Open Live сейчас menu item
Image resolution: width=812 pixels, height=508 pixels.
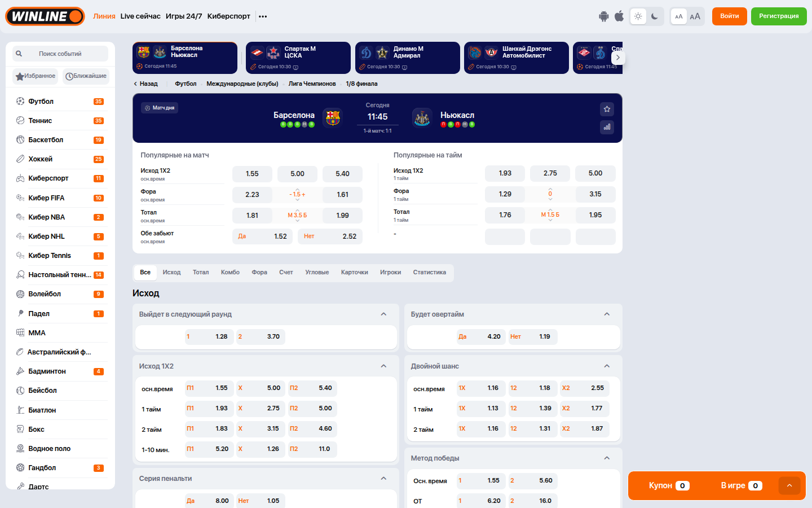(140, 16)
